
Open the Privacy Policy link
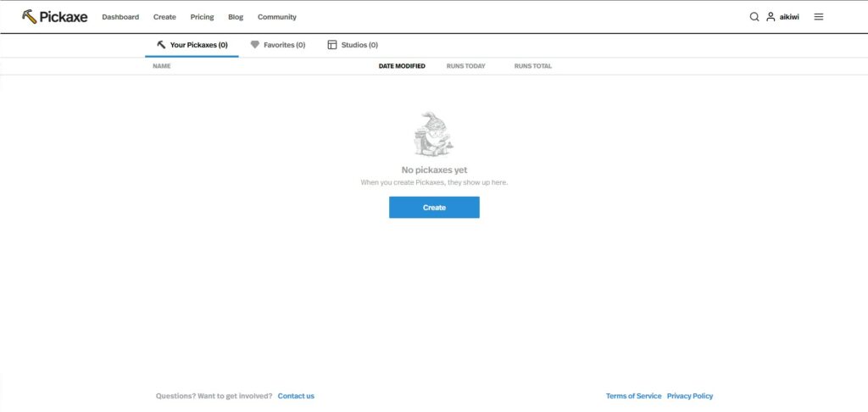click(690, 396)
